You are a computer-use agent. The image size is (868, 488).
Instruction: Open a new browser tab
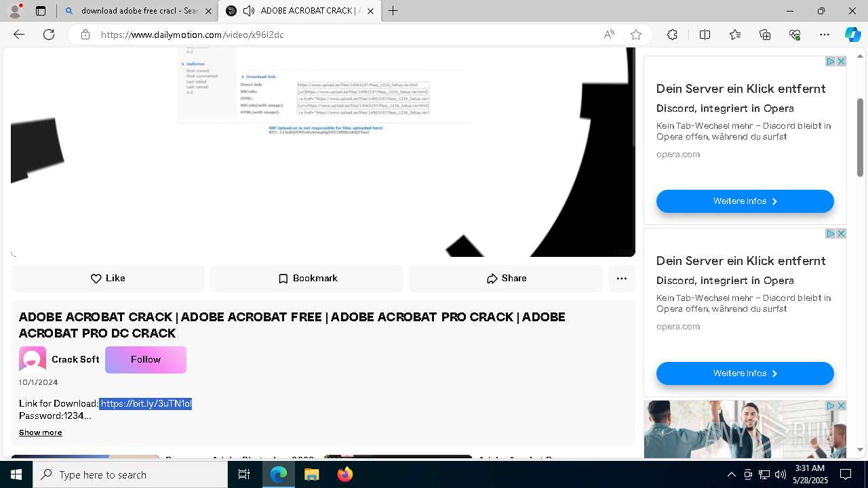393,11
